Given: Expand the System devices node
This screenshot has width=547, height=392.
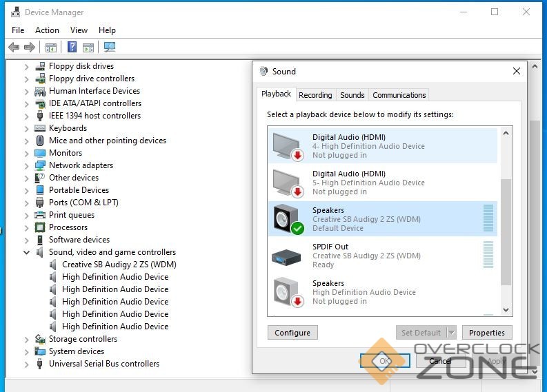Looking at the screenshot, I should click(x=26, y=351).
